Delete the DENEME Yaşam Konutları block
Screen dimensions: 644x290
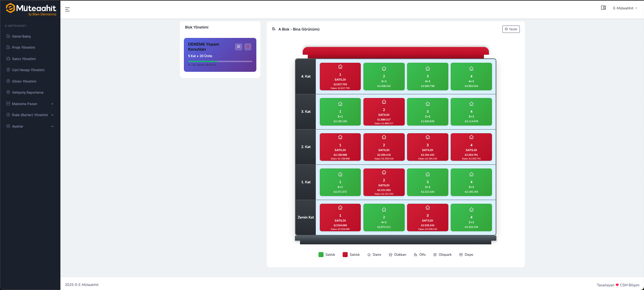[248, 47]
